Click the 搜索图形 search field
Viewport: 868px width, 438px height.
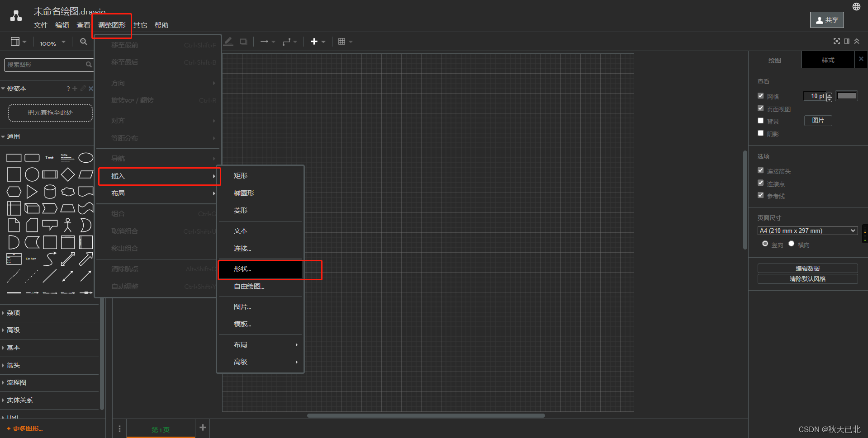[44, 65]
